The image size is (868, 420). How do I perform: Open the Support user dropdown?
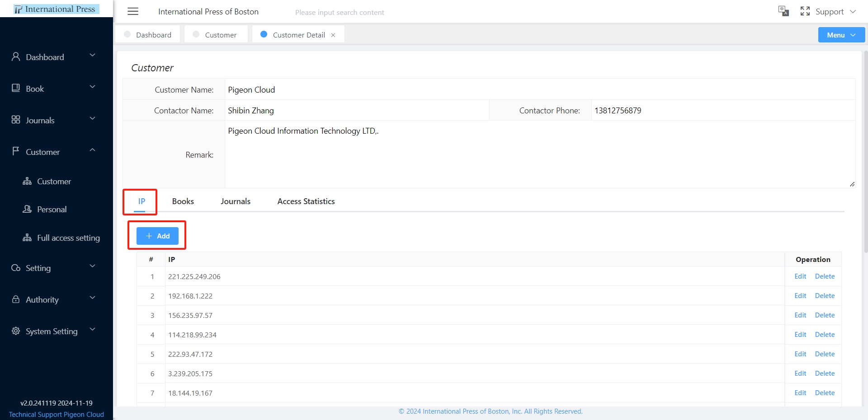835,12
